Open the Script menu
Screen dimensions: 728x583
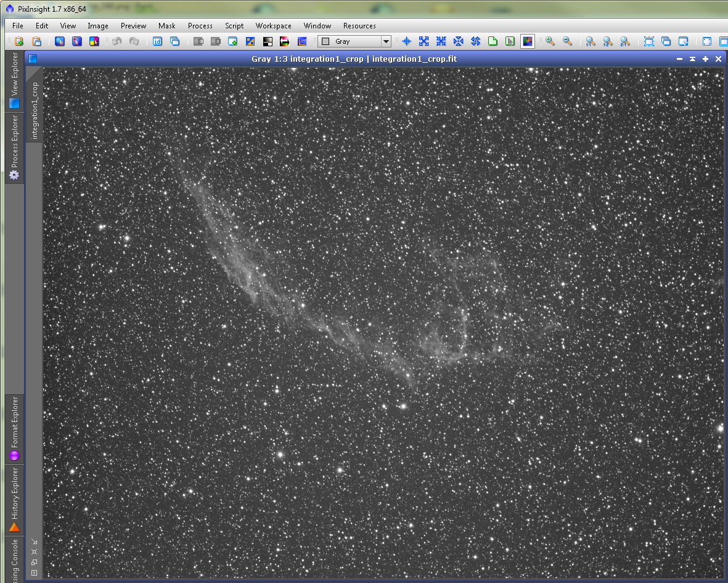(234, 25)
